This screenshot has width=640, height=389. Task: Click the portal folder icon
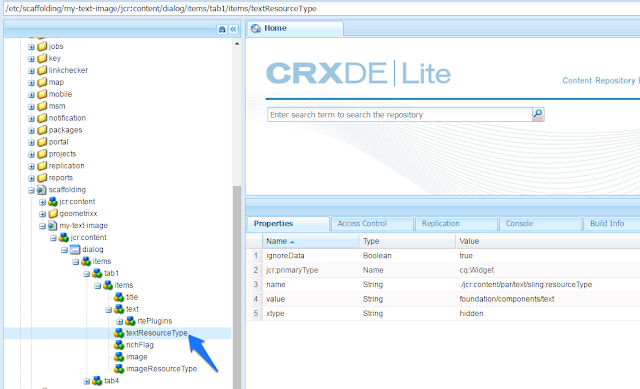[42, 142]
